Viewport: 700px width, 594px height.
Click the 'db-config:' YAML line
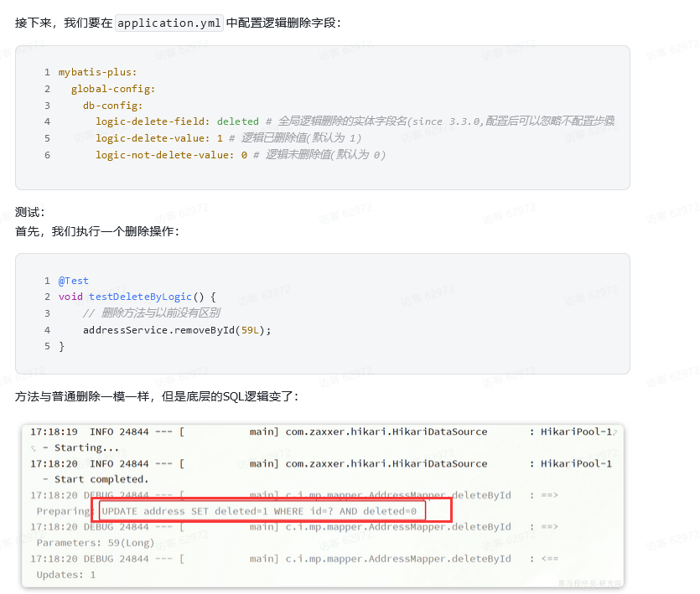[x=112, y=106]
